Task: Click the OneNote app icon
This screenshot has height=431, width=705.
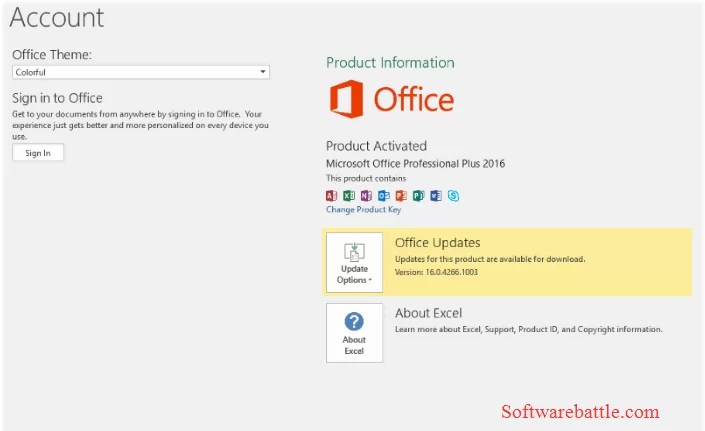Action: (366, 196)
